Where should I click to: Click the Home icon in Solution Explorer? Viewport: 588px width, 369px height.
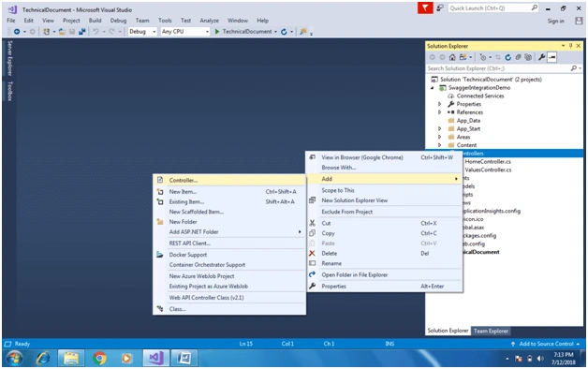tap(452, 57)
